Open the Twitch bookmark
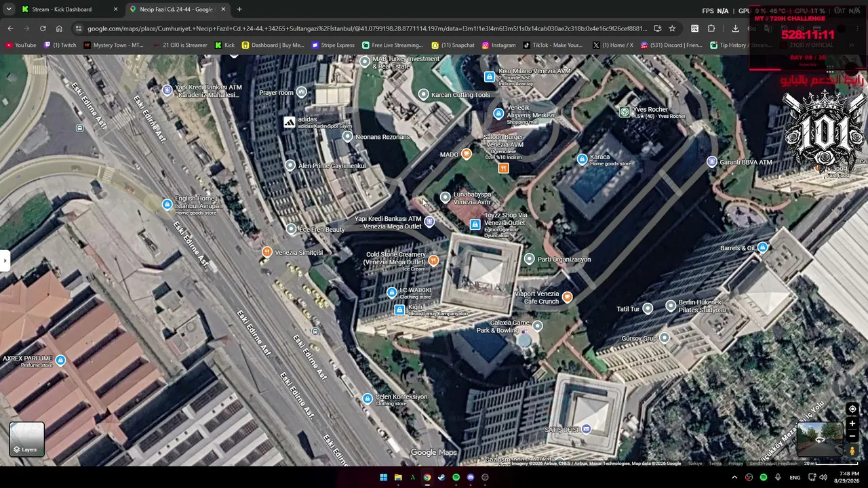The width and height of the screenshot is (868, 488). click(x=60, y=45)
